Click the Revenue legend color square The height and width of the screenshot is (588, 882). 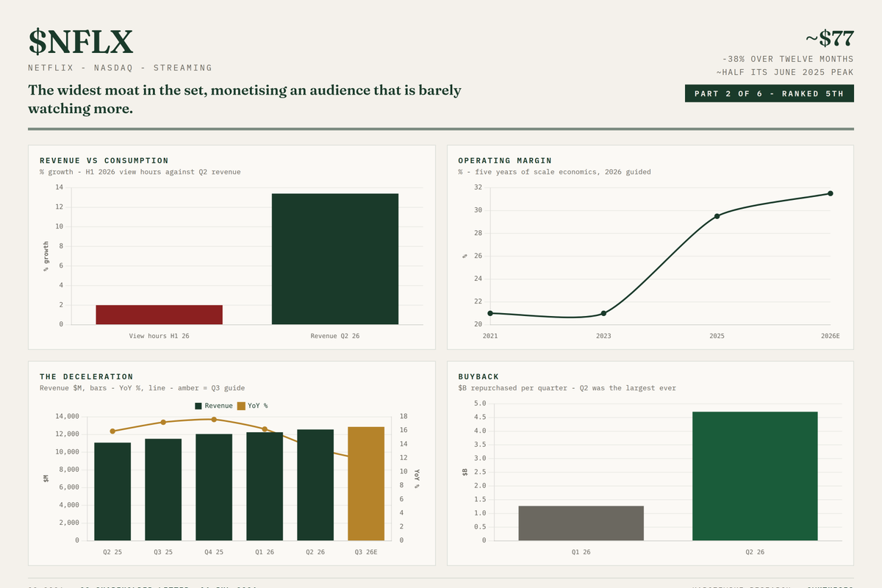coord(198,406)
